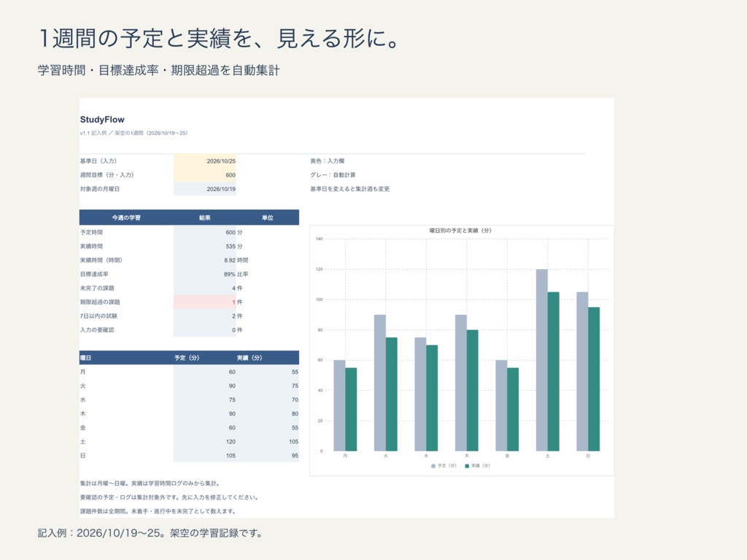The width and height of the screenshot is (747, 560).
Task: Click the green 土 actual bar in chart
Action: click(553, 371)
